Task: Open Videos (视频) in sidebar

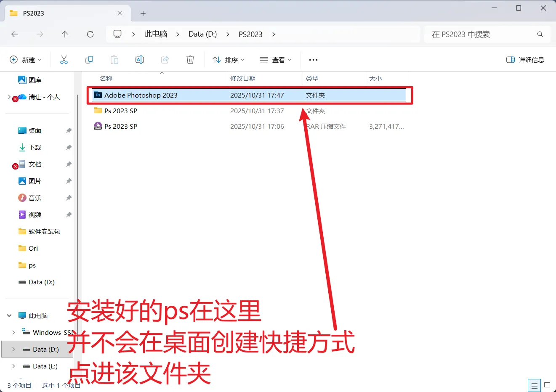Action: [x=29, y=215]
